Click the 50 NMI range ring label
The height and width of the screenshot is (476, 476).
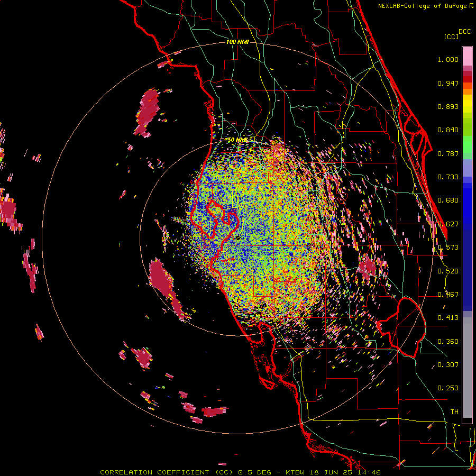(237, 140)
